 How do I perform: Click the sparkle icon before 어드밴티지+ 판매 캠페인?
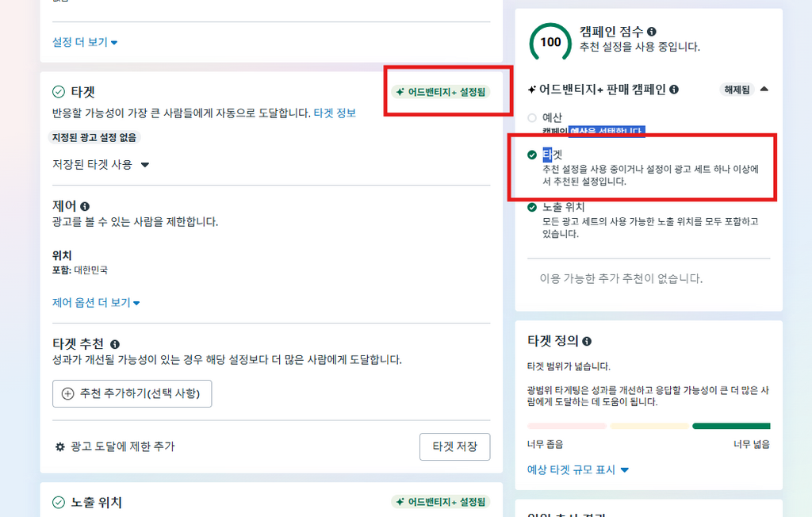[532, 90]
